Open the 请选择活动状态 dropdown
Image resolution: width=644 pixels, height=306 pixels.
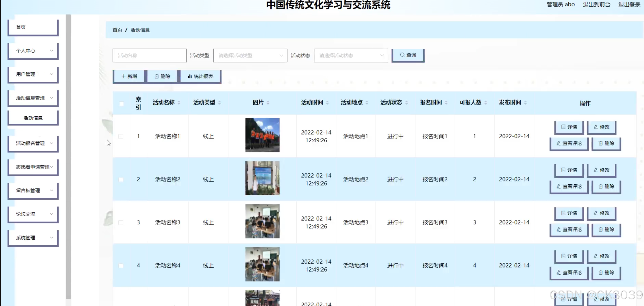[x=351, y=56]
